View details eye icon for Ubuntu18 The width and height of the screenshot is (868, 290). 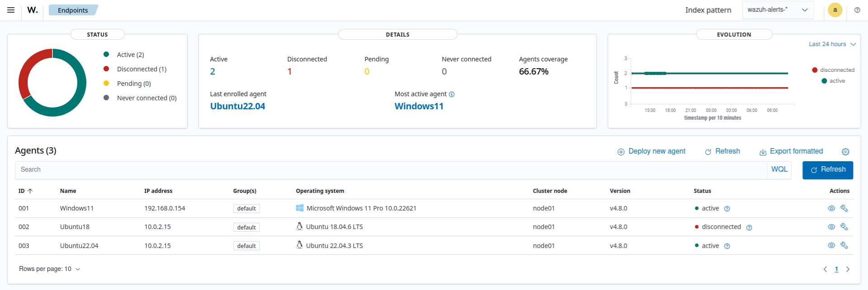(x=831, y=227)
